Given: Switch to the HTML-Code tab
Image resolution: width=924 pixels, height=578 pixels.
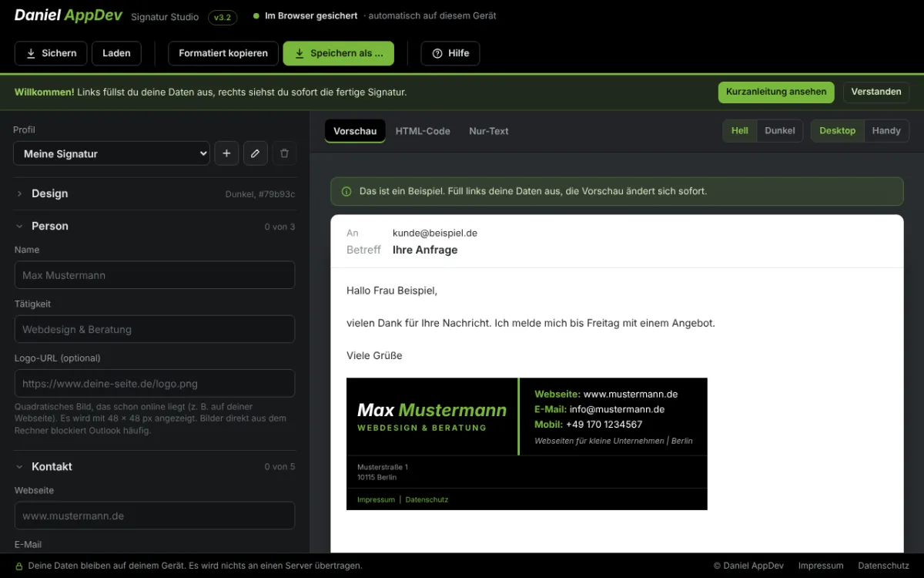Looking at the screenshot, I should pos(423,131).
